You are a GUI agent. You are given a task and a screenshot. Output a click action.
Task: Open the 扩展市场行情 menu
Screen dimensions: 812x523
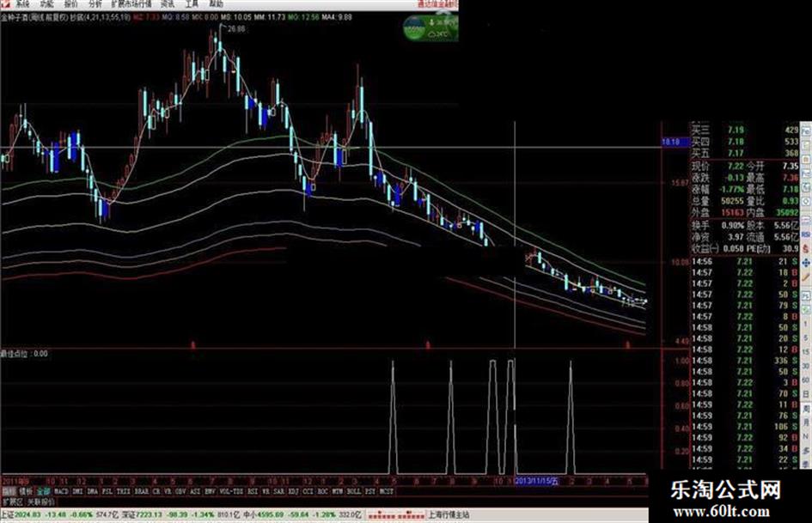(x=131, y=3)
